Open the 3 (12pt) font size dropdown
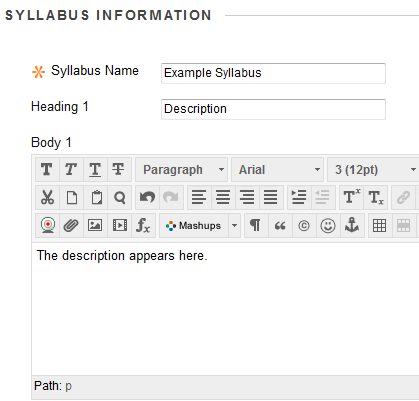This screenshot has height=401, width=419. [x=373, y=170]
